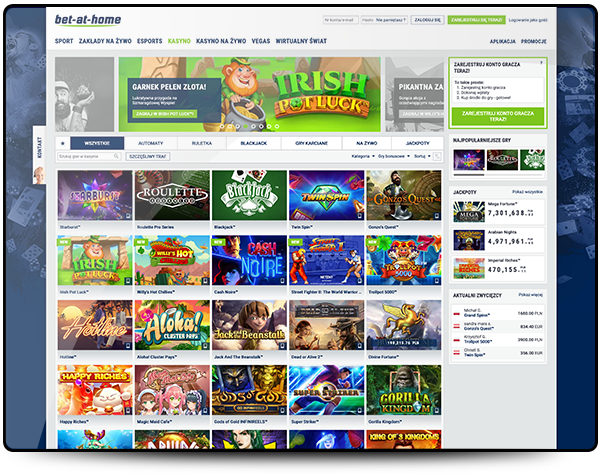This screenshot has width=600, height=474.
Task: Open the Vegas menu item
Action: click(261, 41)
